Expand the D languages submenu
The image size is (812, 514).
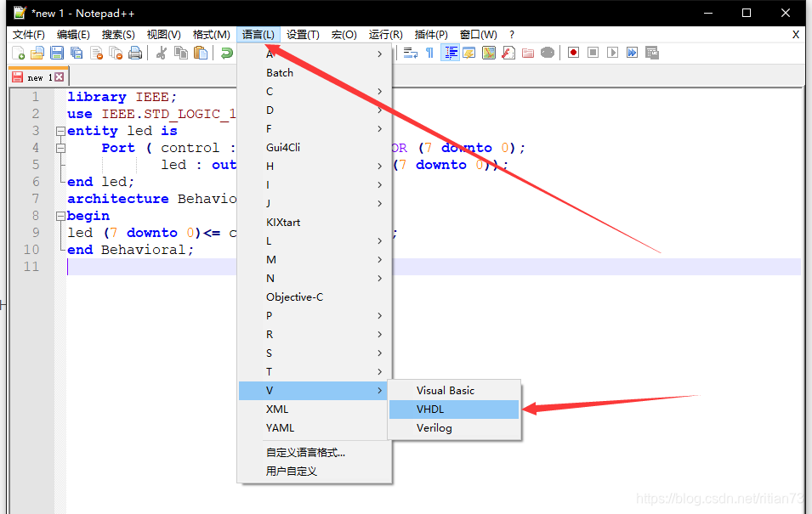pyautogui.click(x=315, y=110)
